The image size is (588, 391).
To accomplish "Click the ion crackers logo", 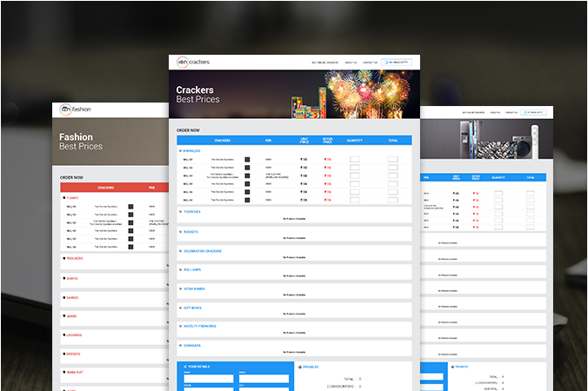I will coord(193,62).
